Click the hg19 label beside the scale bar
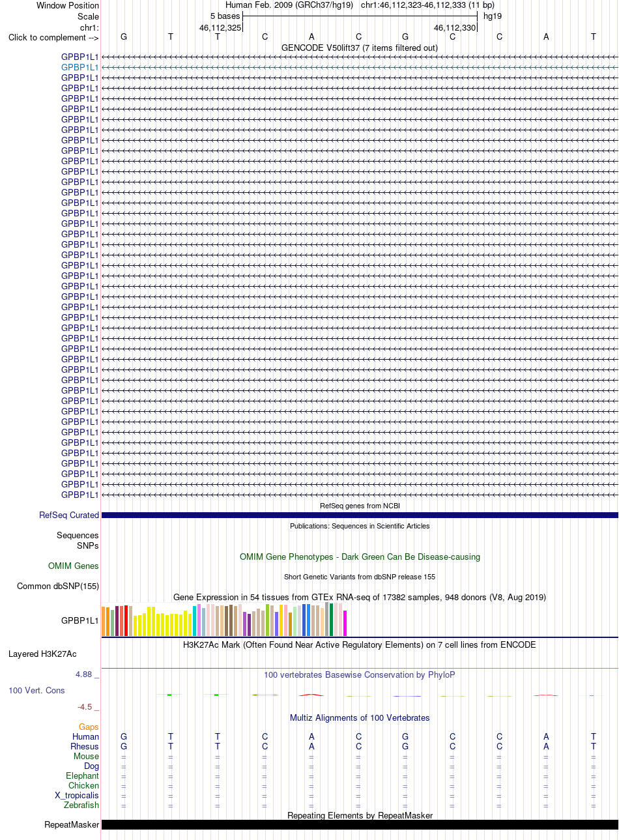The height and width of the screenshot is (840, 619). click(493, 16)
